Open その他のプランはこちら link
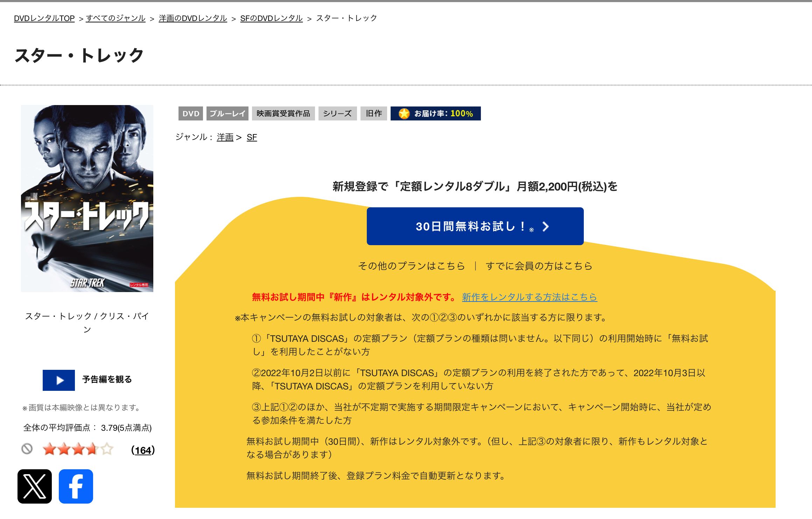812x519 pixels. (411, 266)
